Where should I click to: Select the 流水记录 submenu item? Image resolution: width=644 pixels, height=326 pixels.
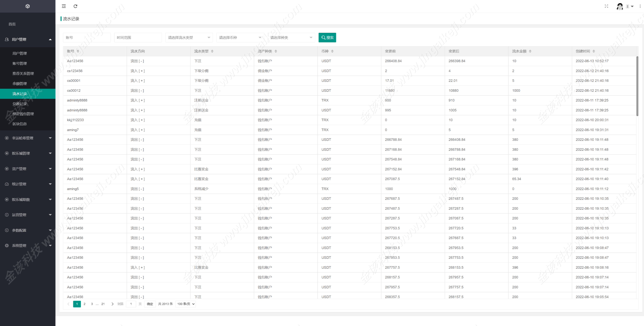(28, 94)
